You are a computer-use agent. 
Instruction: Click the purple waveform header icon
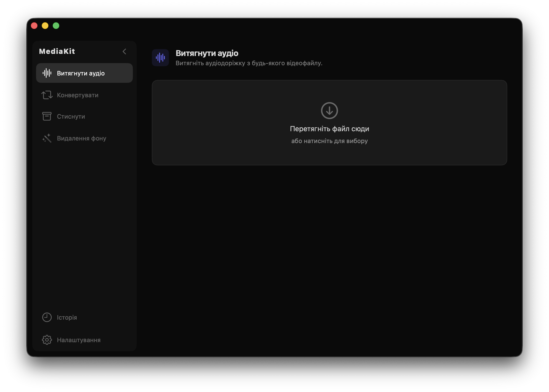tap(160, 58)
